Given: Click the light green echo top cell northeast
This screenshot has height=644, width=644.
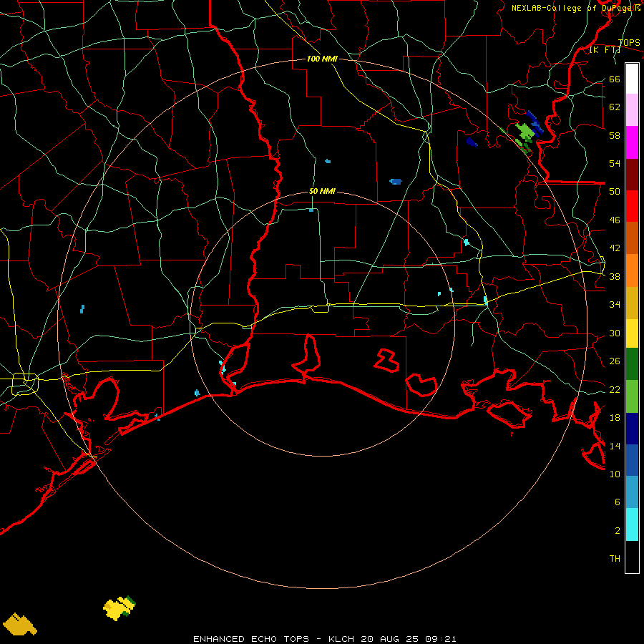Looking at the screenshot, I should pyautogui.click(x=525, y=131).
